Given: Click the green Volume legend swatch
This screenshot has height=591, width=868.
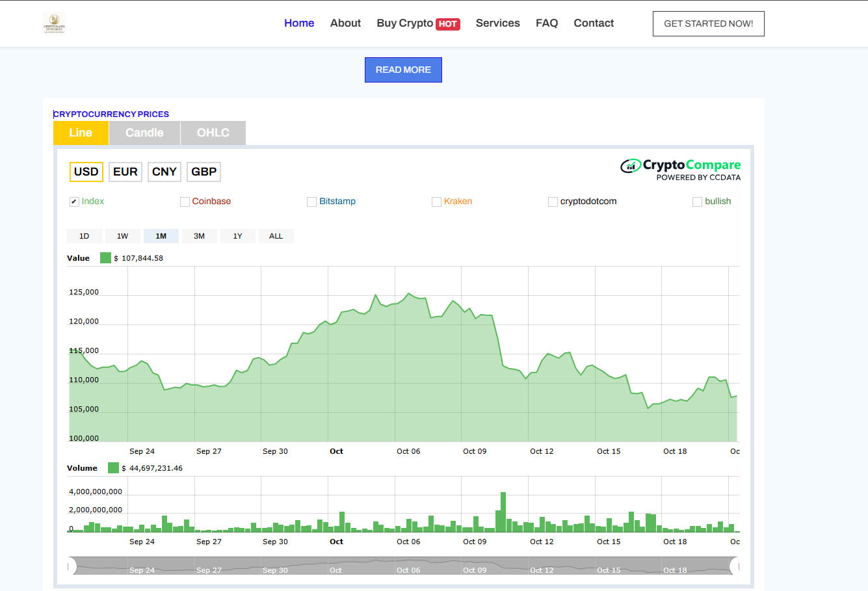Looking at the screenshot, I should click(x=113, y=468).
